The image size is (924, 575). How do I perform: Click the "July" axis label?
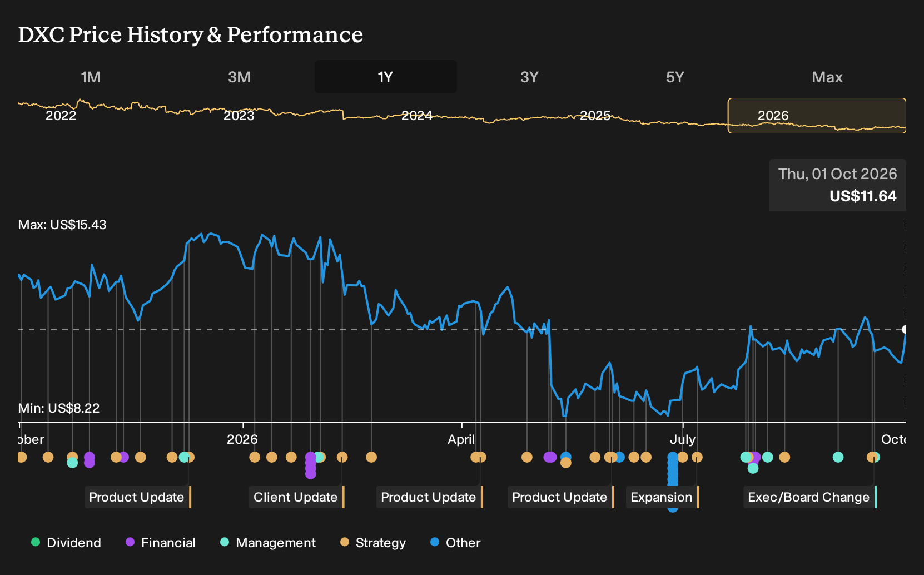click(x=683, y=439)
